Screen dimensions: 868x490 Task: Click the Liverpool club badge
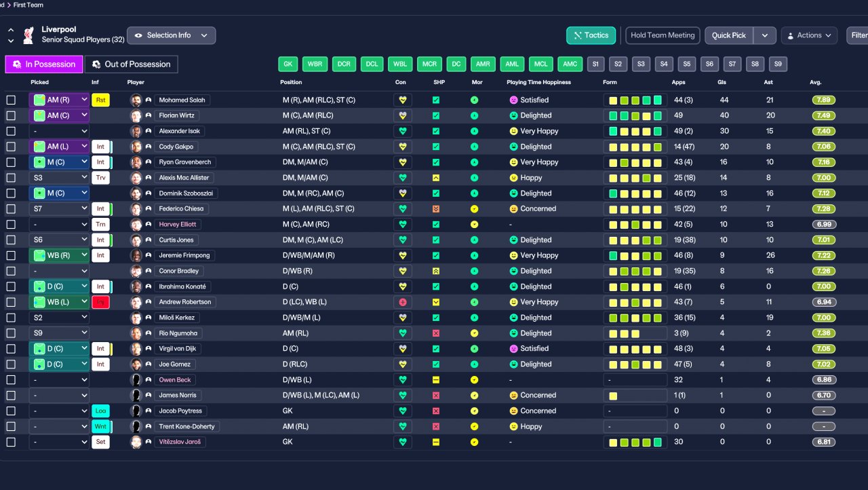28,35
